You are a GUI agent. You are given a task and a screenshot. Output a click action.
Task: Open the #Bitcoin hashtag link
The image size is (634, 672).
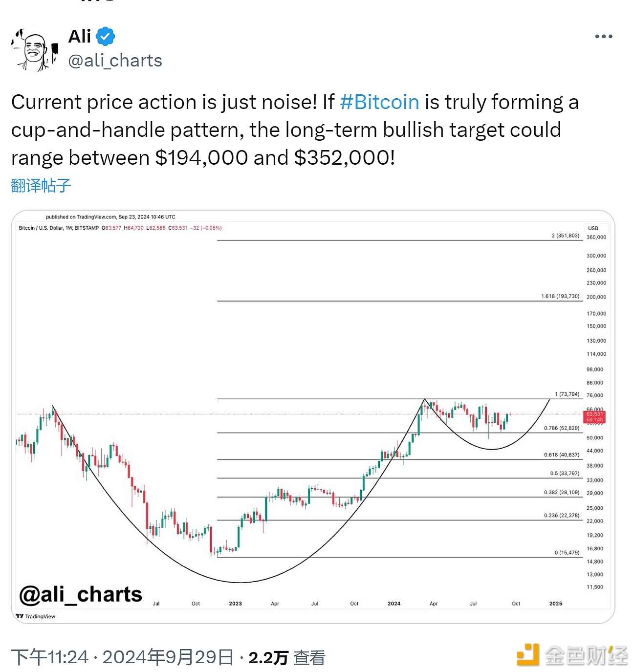tap(379, 102)
